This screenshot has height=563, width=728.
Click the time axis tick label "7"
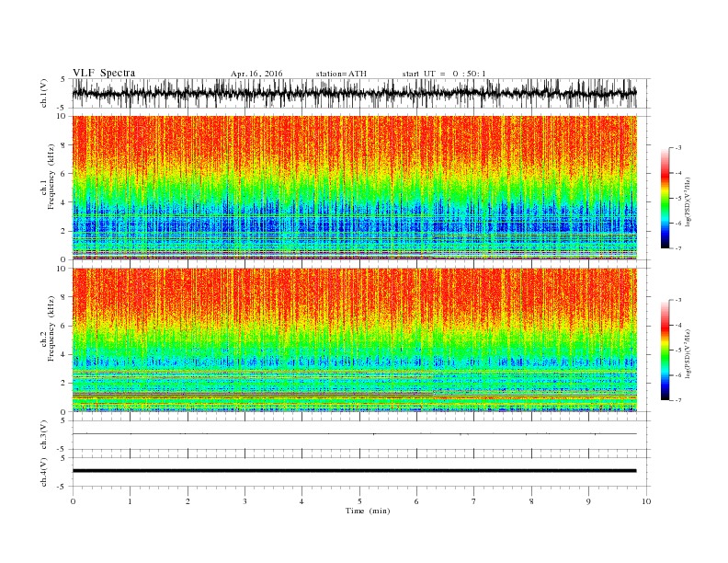click(474, 501)
